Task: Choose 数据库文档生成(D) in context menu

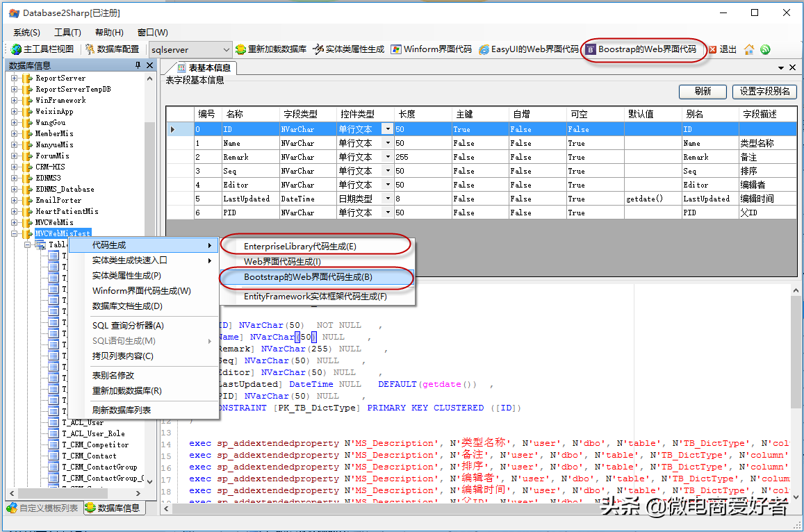Action: [x=144, y=306]
